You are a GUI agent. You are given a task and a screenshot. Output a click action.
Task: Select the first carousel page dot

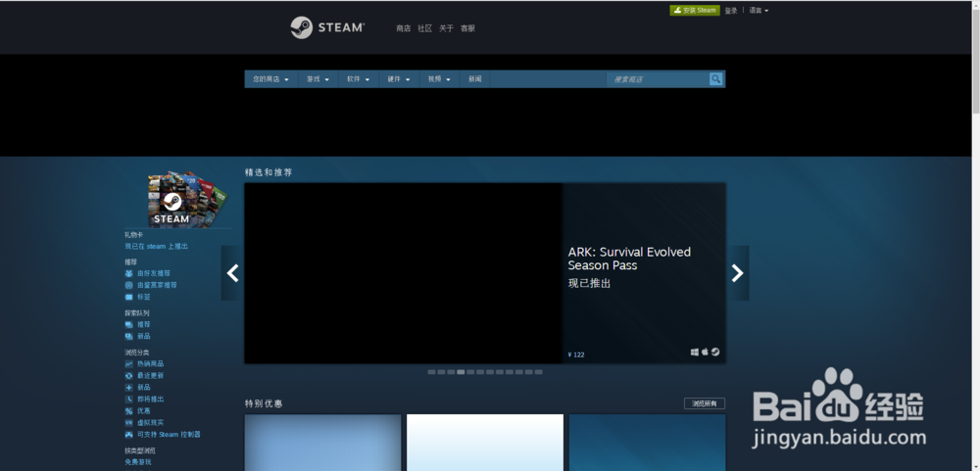pyautogui.click(x=431, y=372)
